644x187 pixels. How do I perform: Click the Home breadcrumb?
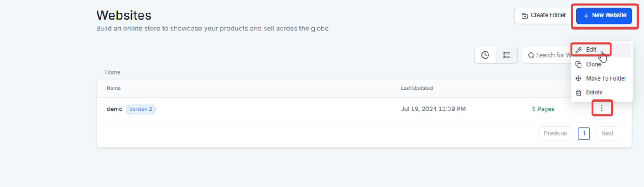[112, 72]
